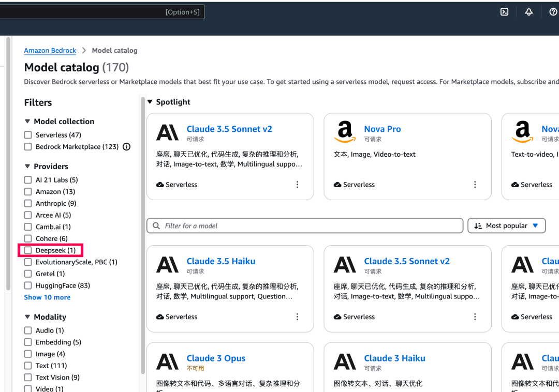The height and width of the screenshot is (392, 559).
Task: Enable the Serverless collection filter
Action: [28, 135]
